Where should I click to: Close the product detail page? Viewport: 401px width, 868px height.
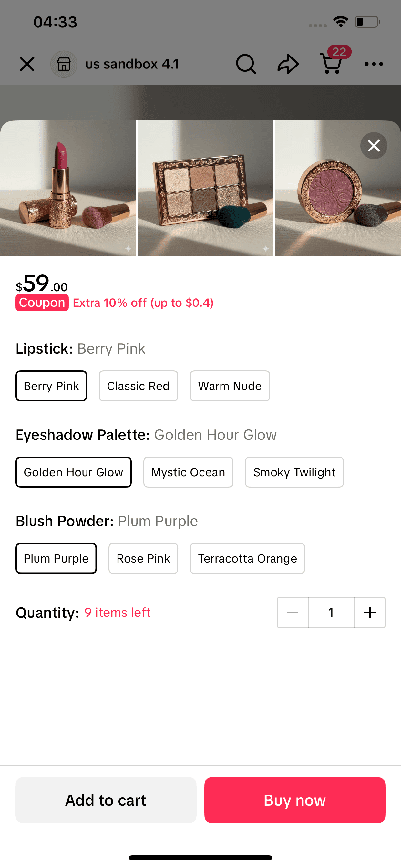click(27, 64)
